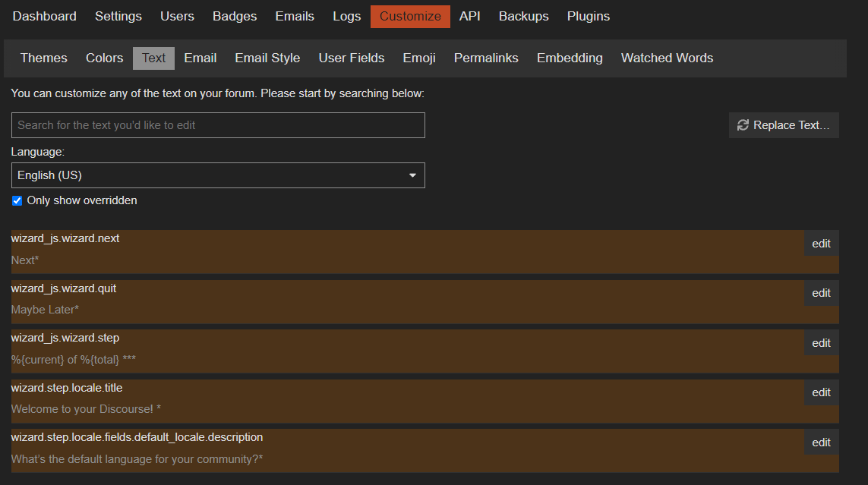Focus the text search field
The image size is (868, 485).
tap(218, 125)
